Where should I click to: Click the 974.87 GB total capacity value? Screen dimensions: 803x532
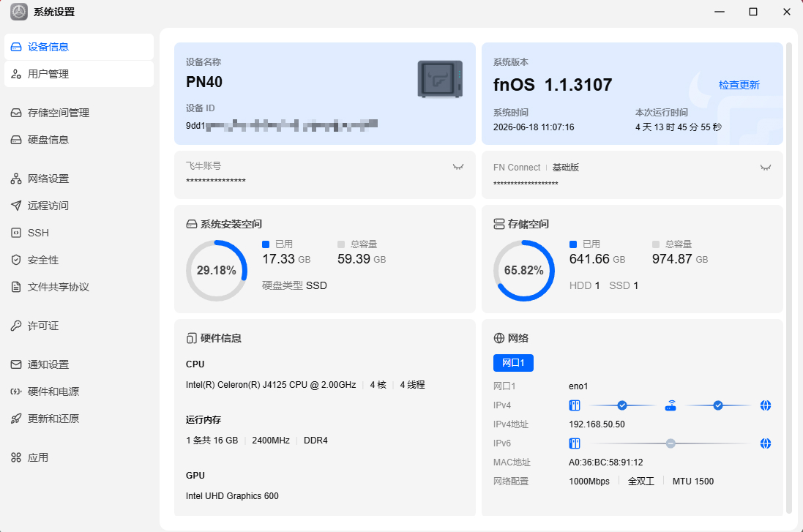pos(680,259)
